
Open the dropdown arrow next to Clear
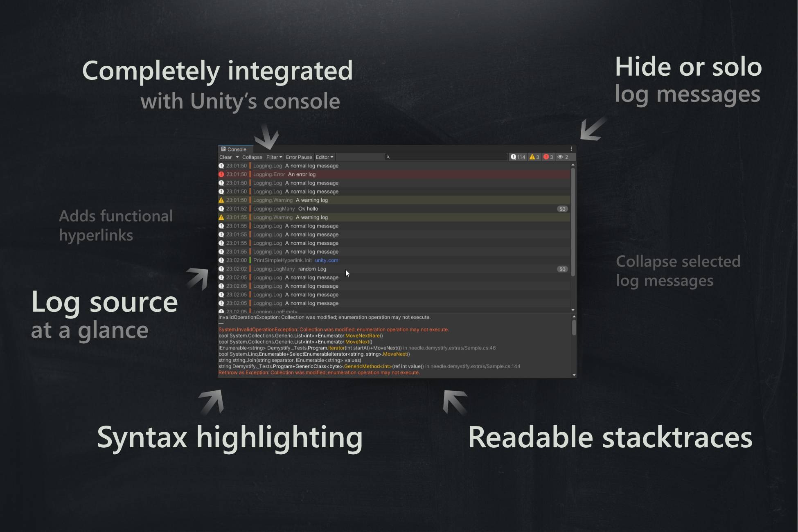[x=237, y=157]
